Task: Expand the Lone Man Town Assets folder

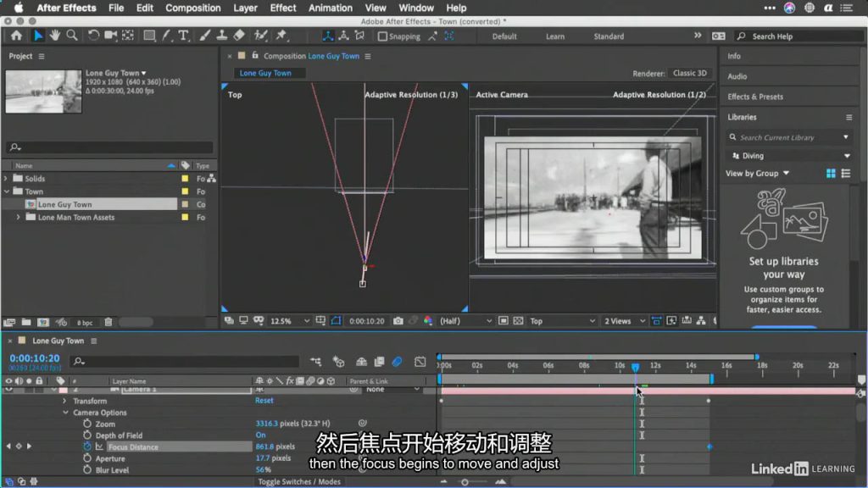Action: (19, 218)
